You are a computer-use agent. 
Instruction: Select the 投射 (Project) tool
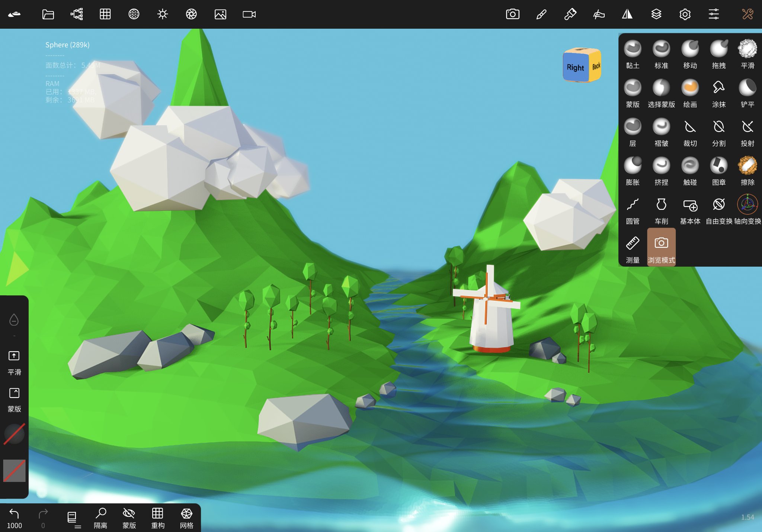[747, 132]
